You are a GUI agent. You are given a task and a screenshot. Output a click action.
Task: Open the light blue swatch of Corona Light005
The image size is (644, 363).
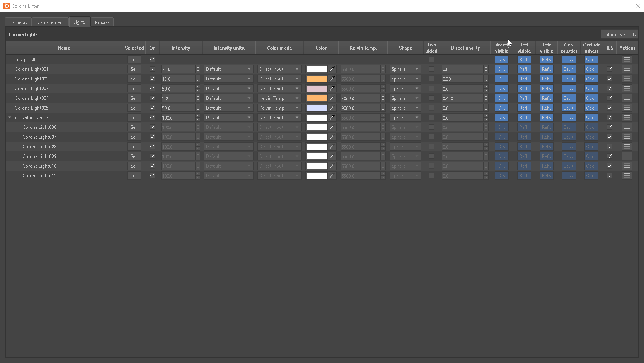click(x=317, y=108)
